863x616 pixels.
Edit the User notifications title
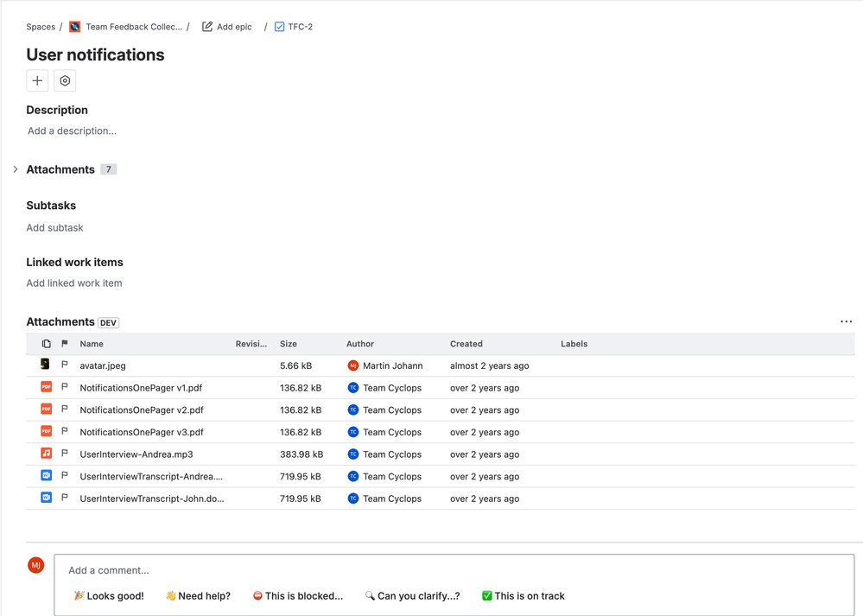pyautogui.click(x=95, y=54)
